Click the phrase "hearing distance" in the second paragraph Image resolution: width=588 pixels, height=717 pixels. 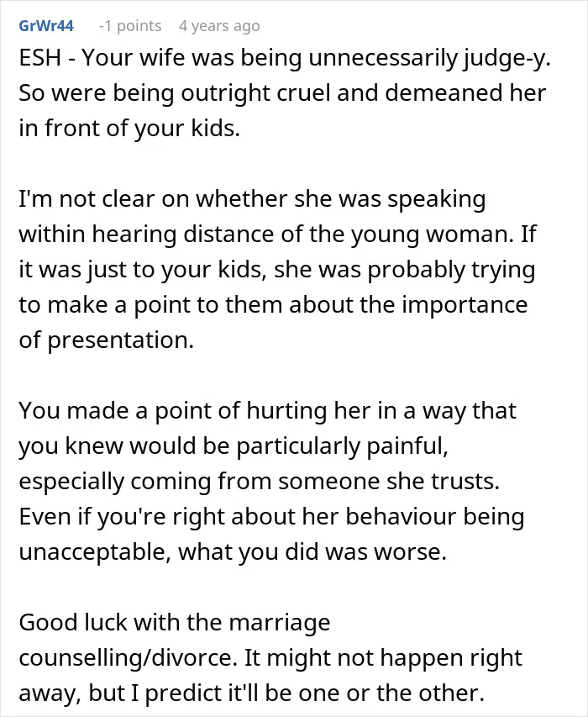coord(228,235)
